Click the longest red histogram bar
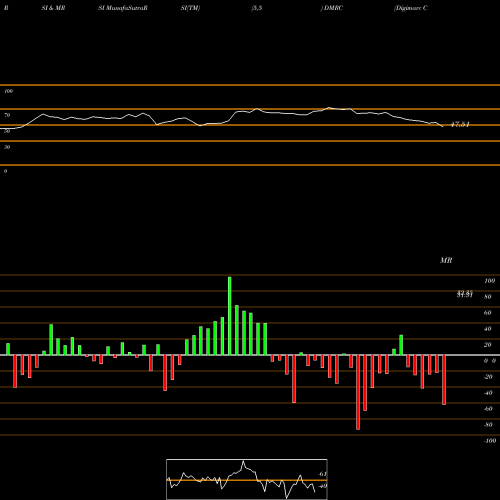 (x=358, y=392)
